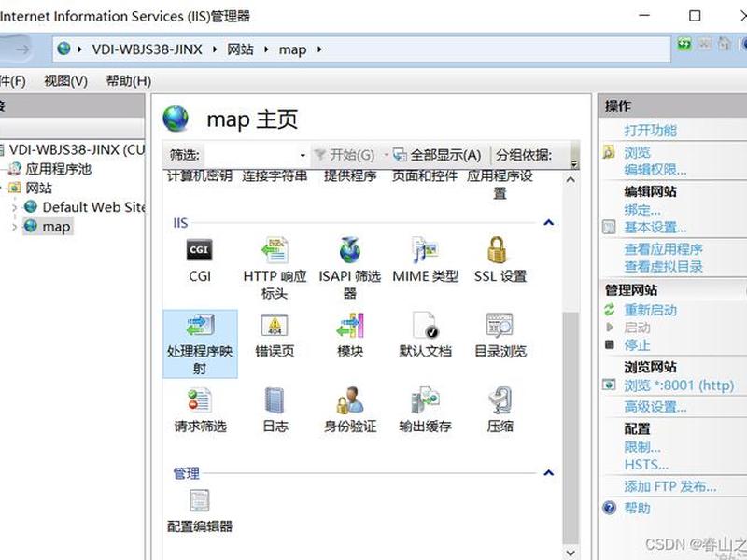Click the 网站 breadcrumb segment

point(240,49)
